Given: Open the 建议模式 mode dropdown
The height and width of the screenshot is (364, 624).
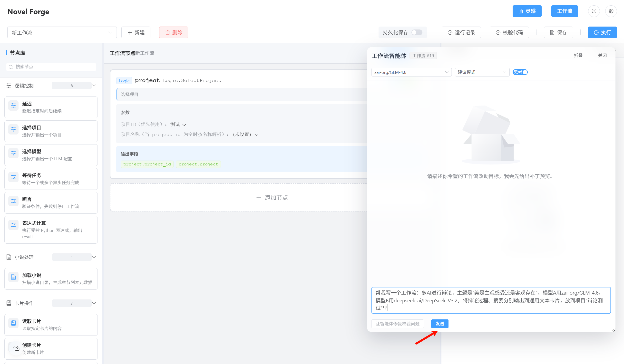Looking at the screenshot, I should click(x=482, y=72).
